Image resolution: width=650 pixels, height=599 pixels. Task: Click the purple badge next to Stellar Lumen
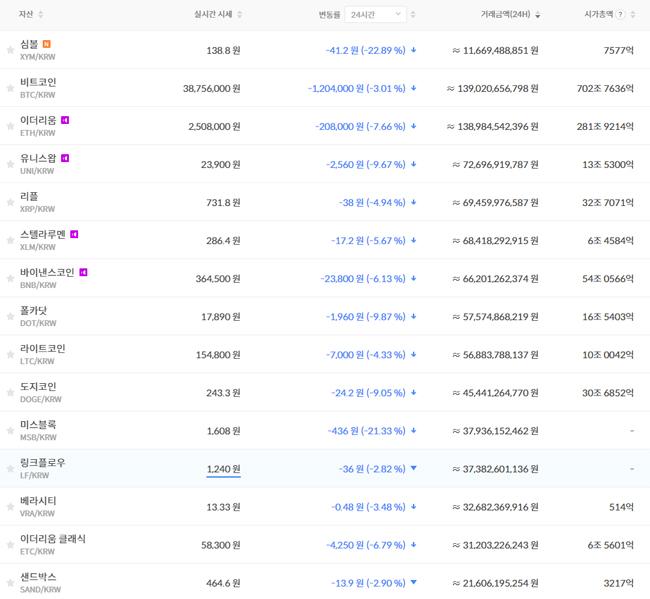74,234
